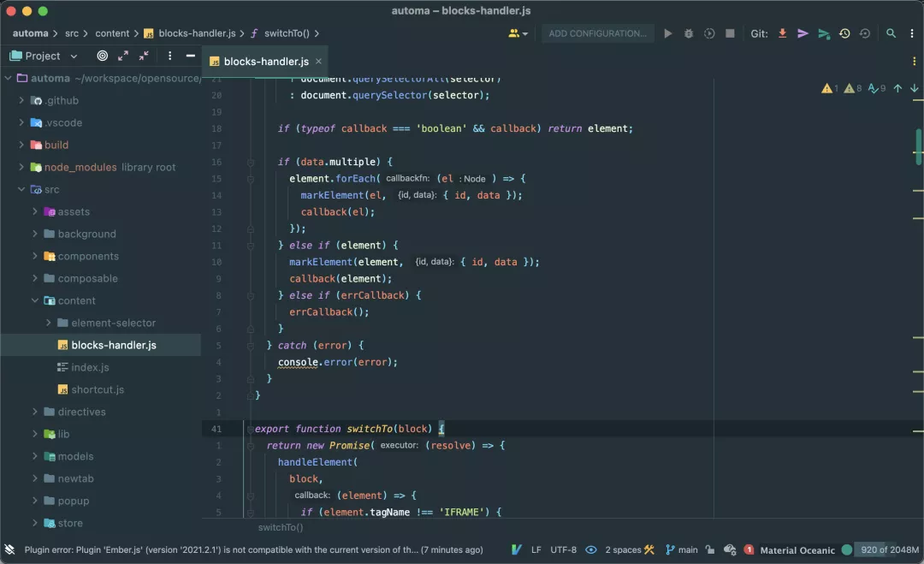Open the Project view dropdown
The height and width of the screenshot is (564, 924).
(x=74, y=56)
